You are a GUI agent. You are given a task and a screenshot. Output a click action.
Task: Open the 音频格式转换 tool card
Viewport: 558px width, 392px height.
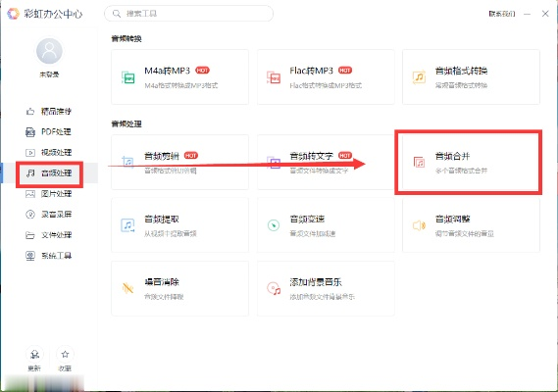point(471,76)
